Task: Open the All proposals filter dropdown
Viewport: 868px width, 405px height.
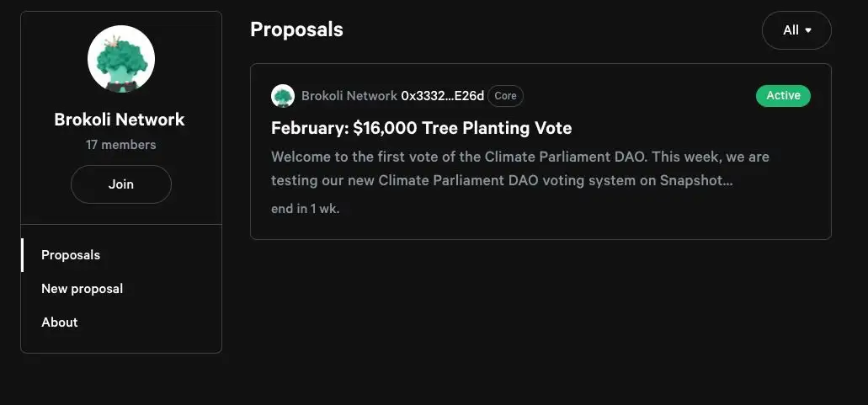Action: tap(796, 30)
